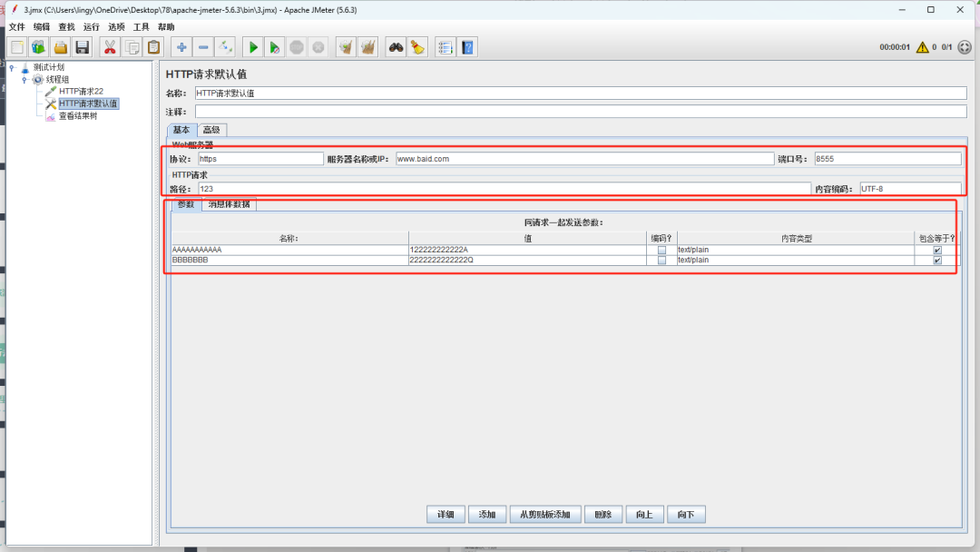Open the 运行 menu
This screenshot has height=552, width=980.
tap(92, 27)
